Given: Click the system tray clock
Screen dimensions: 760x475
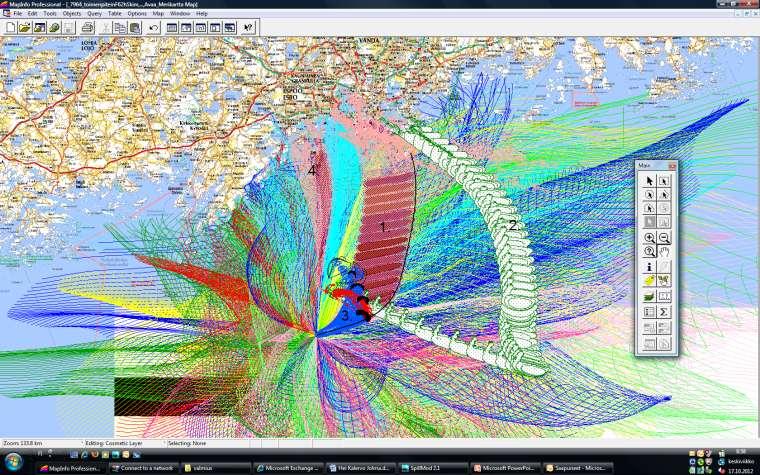Looking at the screenshot, I should [740, 461].
